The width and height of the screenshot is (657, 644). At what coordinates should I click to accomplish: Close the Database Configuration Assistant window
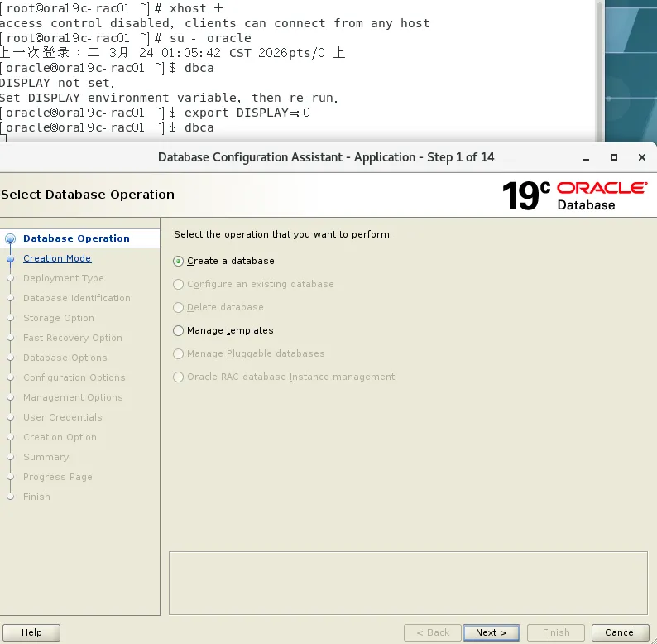[x=642, y=157]
